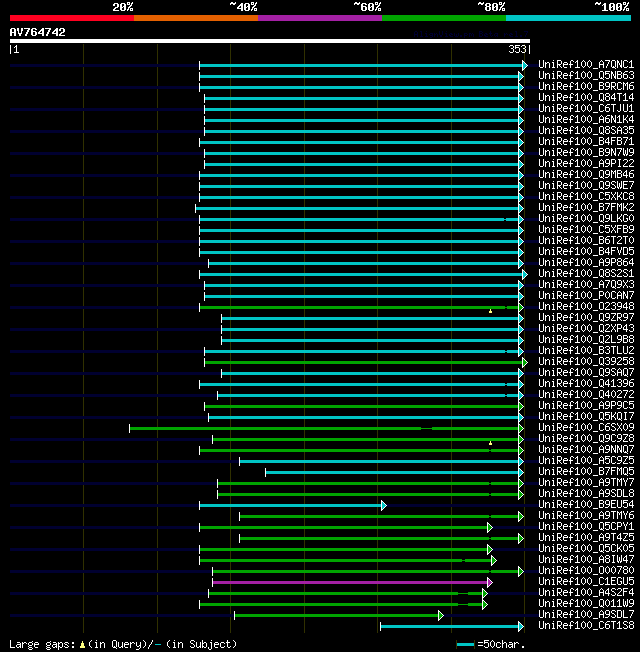This screenshot has height=652, width=640.
Task: Click the UniRef100_Q9C9Z8 label
Action: pos(586,439)
